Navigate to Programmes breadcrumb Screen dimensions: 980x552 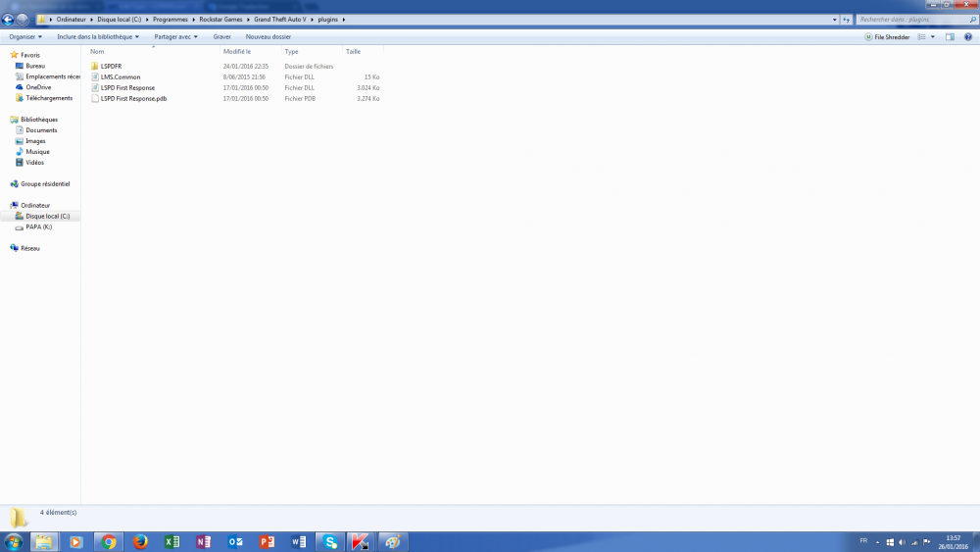(x=170, y=20)
